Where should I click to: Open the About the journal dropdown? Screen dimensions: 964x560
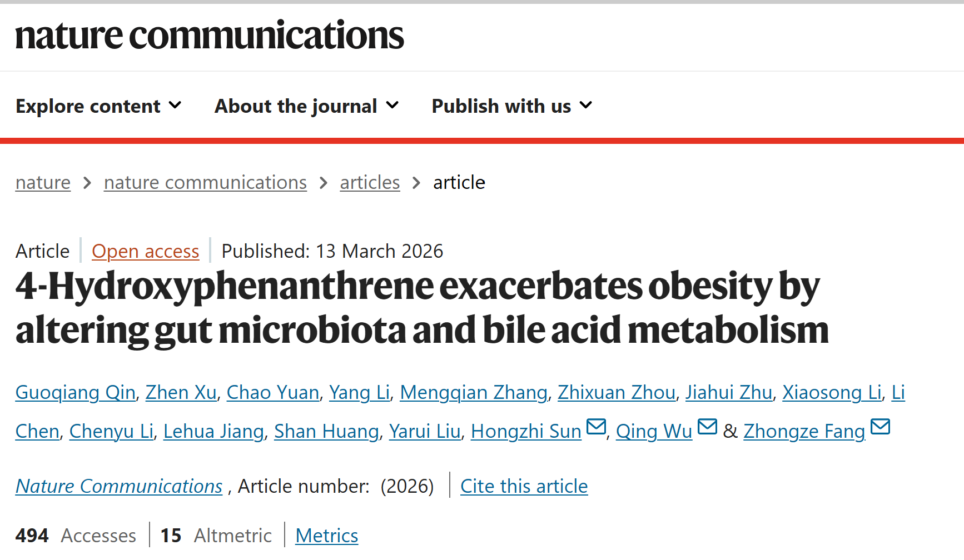(x=306, y=106)
